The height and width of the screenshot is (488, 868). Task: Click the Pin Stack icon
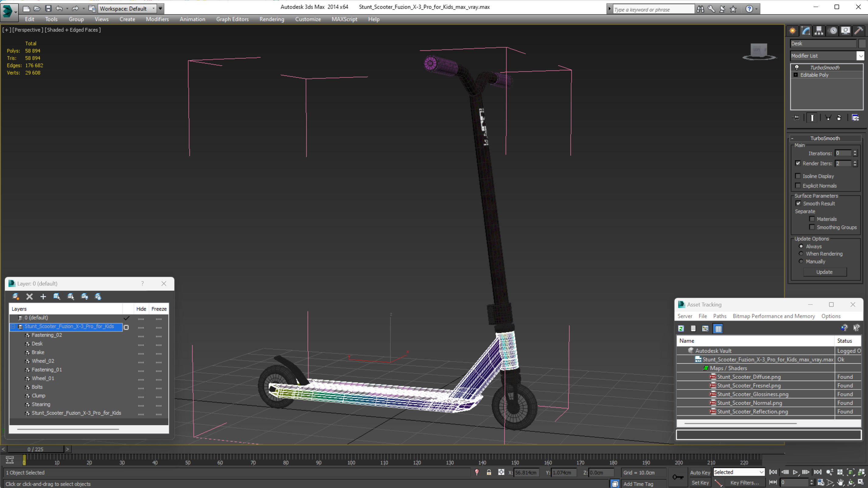(796, 118)
